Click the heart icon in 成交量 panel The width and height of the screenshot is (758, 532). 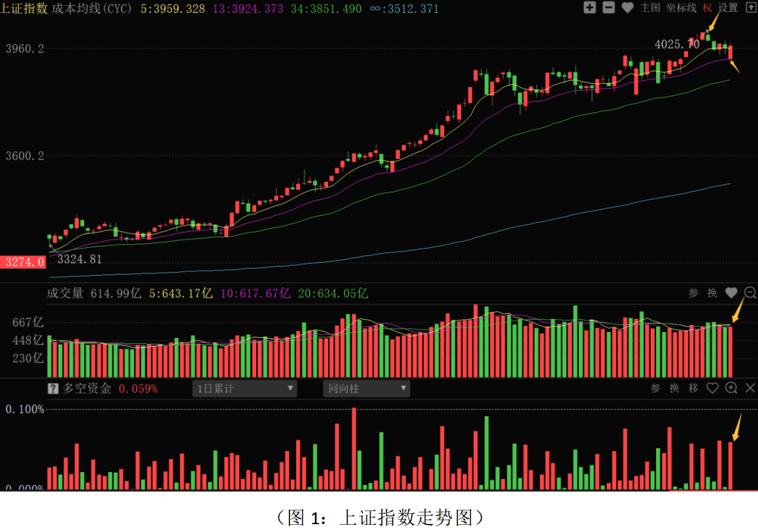[731, 293]
